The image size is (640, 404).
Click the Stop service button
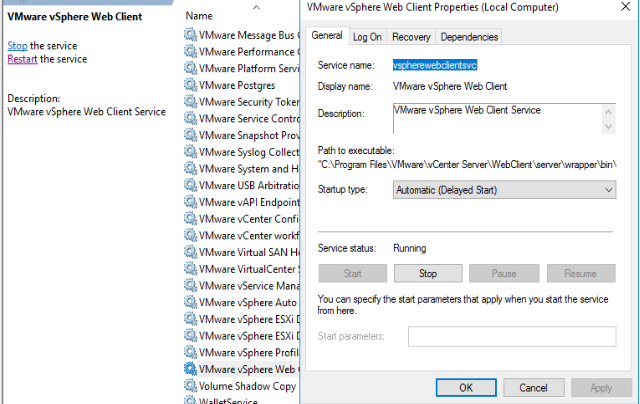click(x=428, y=273)
